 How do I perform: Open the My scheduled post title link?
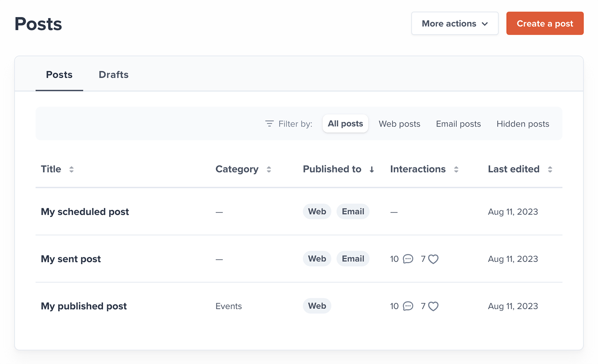tap(85, 212)
